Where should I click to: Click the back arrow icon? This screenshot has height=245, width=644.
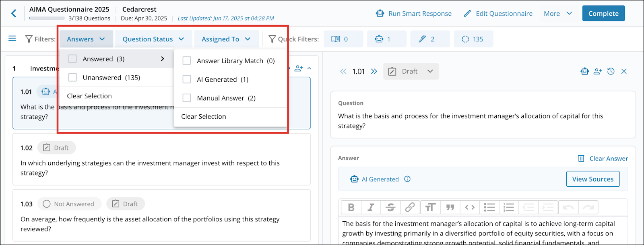14,13
